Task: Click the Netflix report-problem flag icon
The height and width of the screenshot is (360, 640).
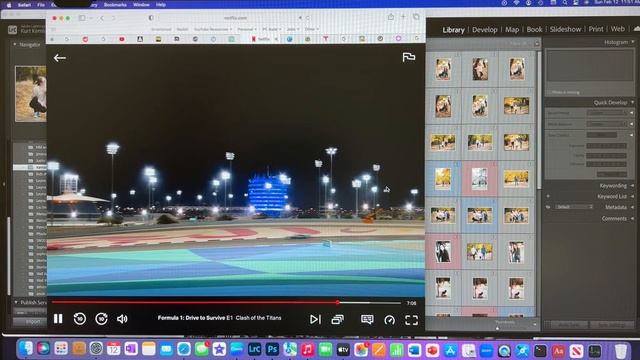Action: (409, 57)
